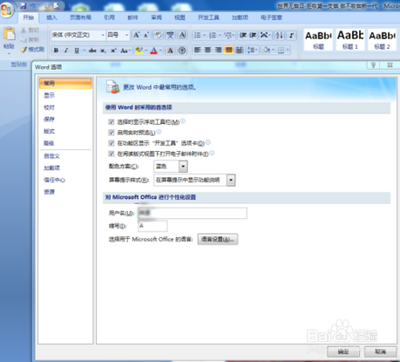The image size is (400, 362).
Task: Click the Shading paint bucket button
Action: [266, 50]
